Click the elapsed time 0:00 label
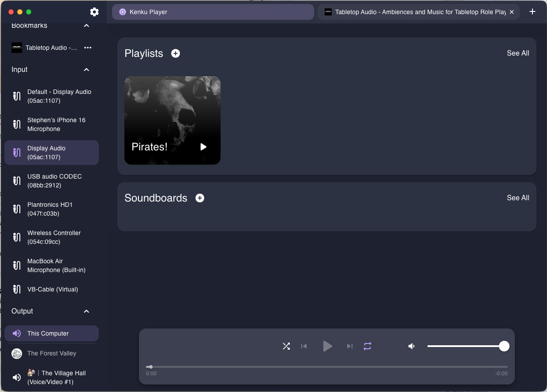547x392 pixels. click(x=151, y=373)
